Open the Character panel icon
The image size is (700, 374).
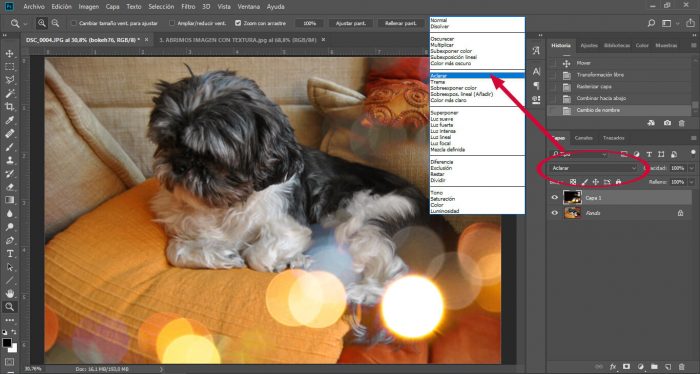point(536,71)
